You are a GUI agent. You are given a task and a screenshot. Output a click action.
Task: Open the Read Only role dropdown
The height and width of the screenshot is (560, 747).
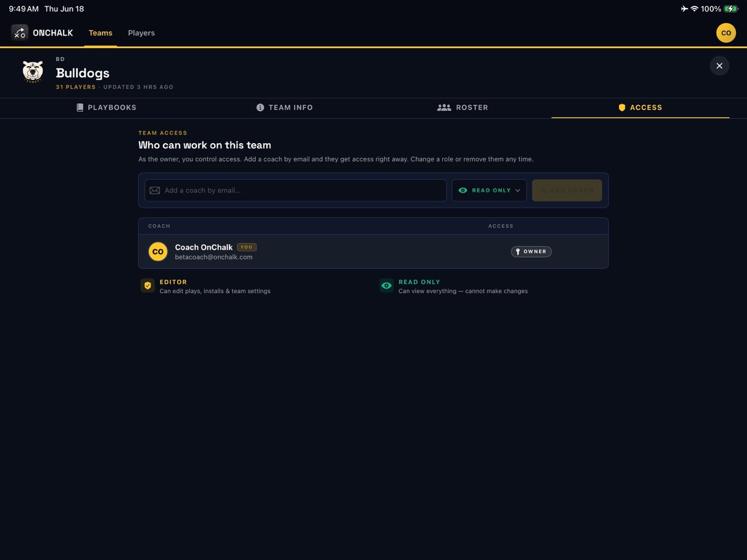[x=489, y=191]
